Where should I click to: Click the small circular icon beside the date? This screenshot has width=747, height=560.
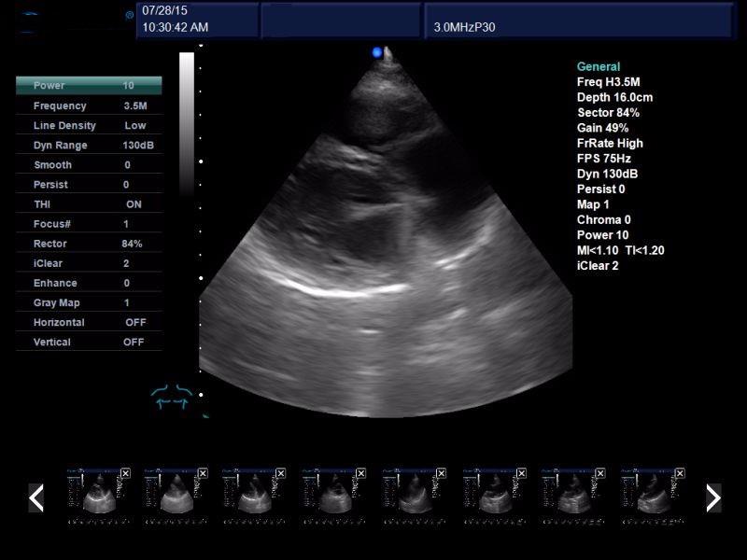[130, 14]
